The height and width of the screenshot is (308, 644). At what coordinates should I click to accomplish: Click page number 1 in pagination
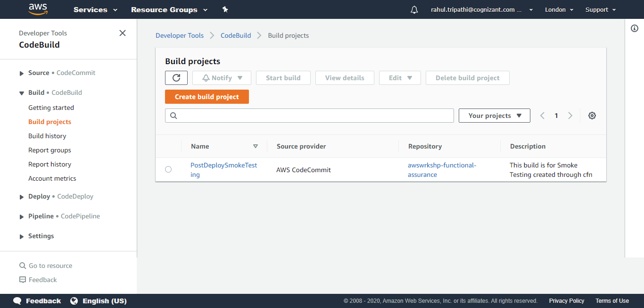556,116
